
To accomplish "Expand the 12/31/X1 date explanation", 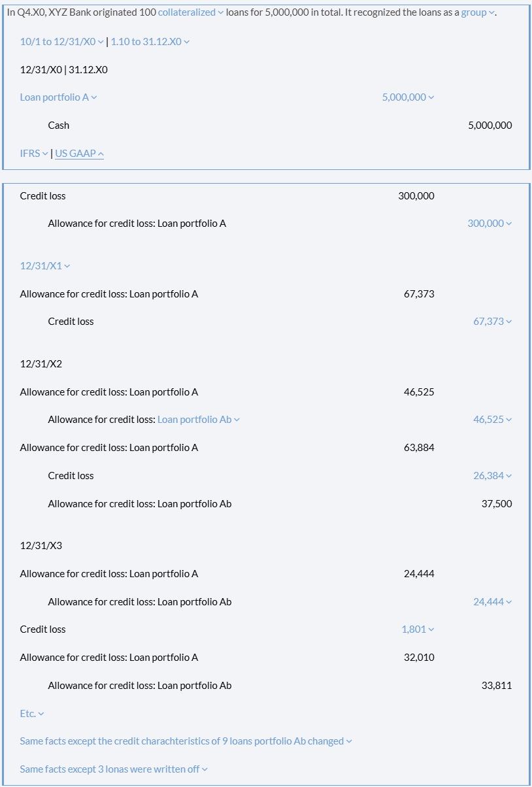I will (44, 266).
